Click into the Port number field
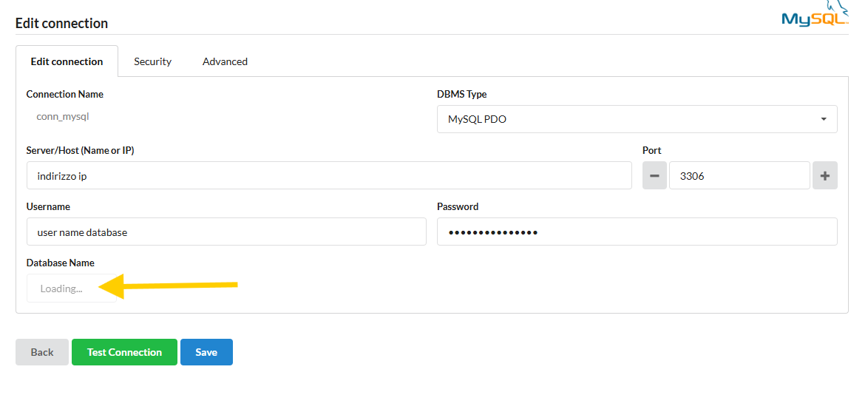Image resolution: width=868 pixels, height=395 pixels. click(739, 175)
